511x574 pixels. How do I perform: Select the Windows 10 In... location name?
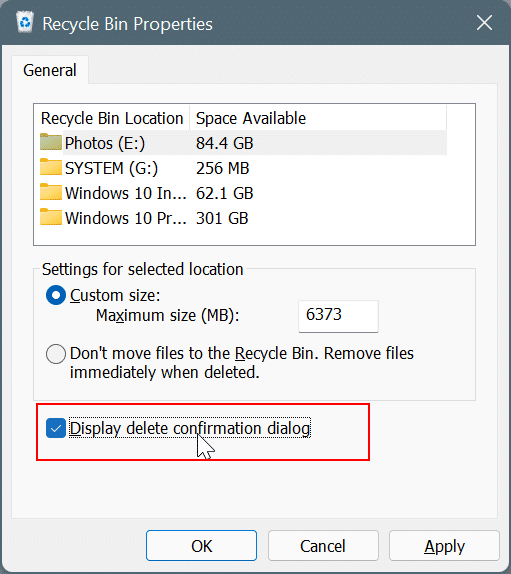(126, 193)
